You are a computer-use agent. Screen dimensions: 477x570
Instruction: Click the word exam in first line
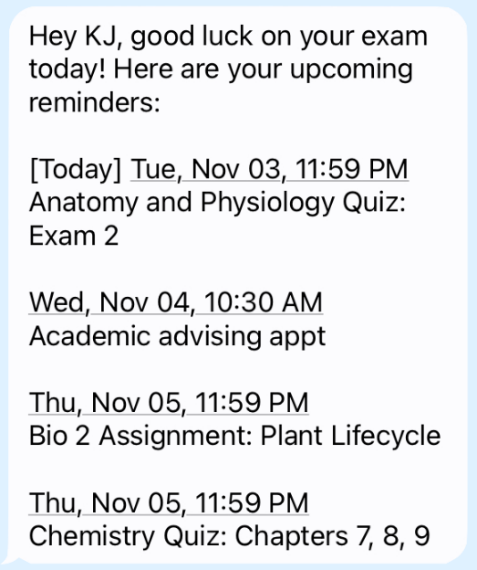pos(394,36)
